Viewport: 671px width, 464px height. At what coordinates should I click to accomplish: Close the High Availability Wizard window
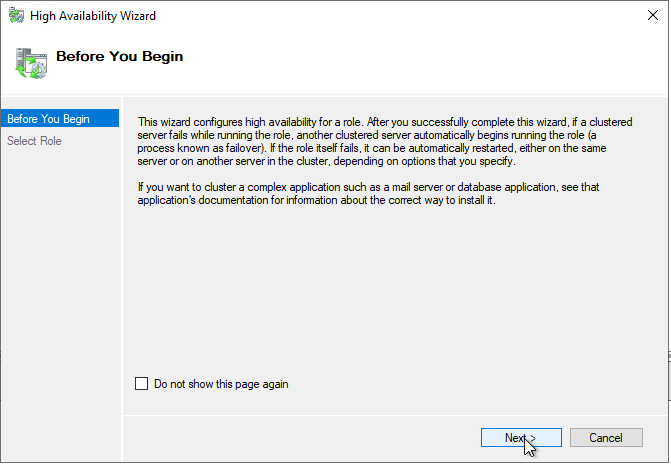[x=647, y=16]
